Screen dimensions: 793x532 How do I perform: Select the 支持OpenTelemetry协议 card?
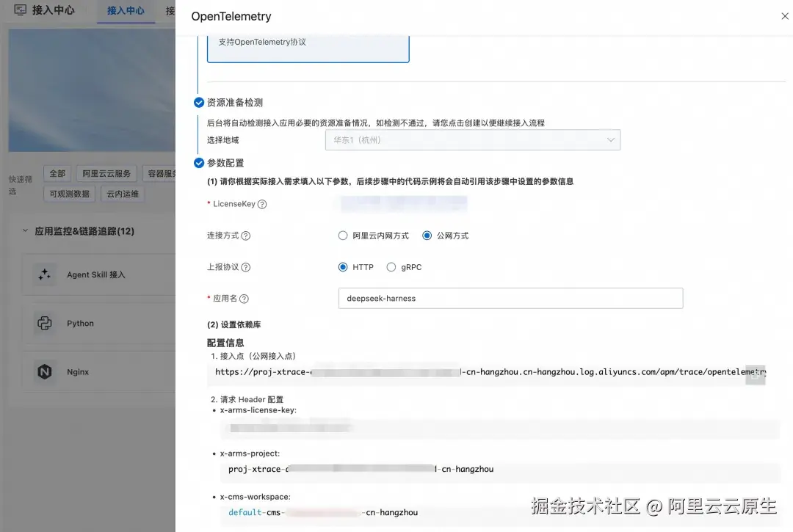pyautogui.click(x=308, y=48)
